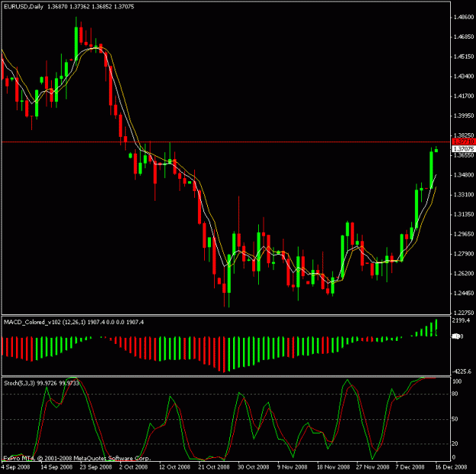Select the 21 Oct 2008 date label
476x474 pixels.
click(x=214, y=467)
